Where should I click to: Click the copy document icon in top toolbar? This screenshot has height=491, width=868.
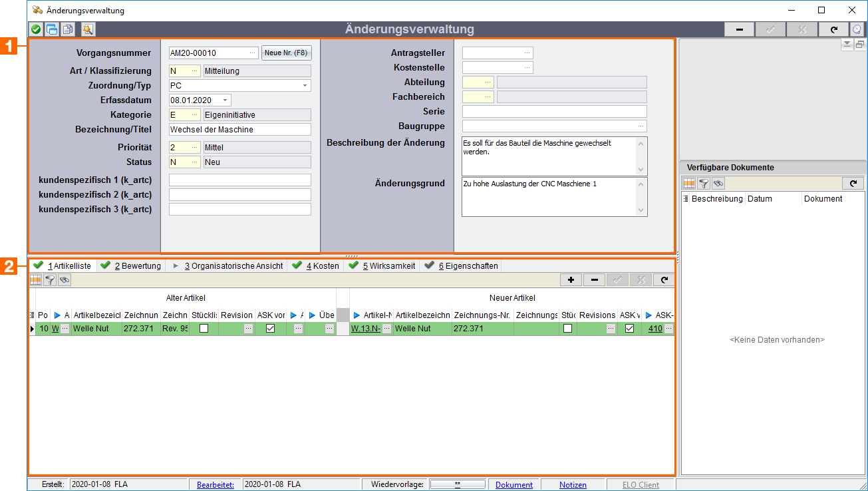[67, 29]
